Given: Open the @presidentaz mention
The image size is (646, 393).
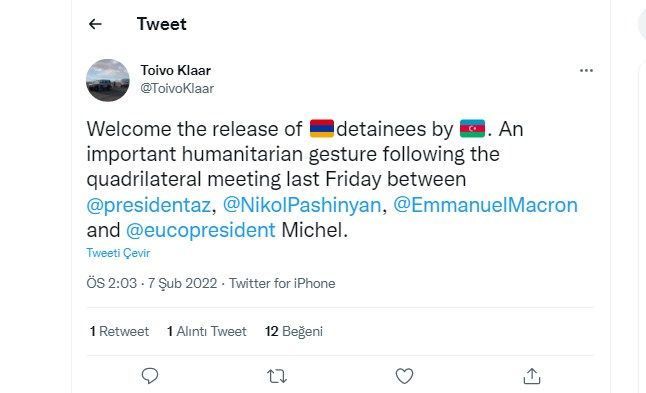Looking at the screenshot, I should 149,205.
